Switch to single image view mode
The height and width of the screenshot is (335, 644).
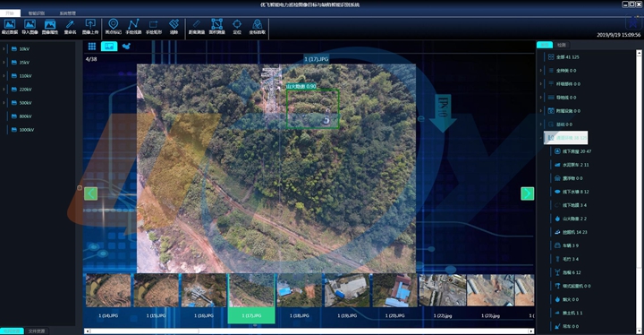pos(109,46)
